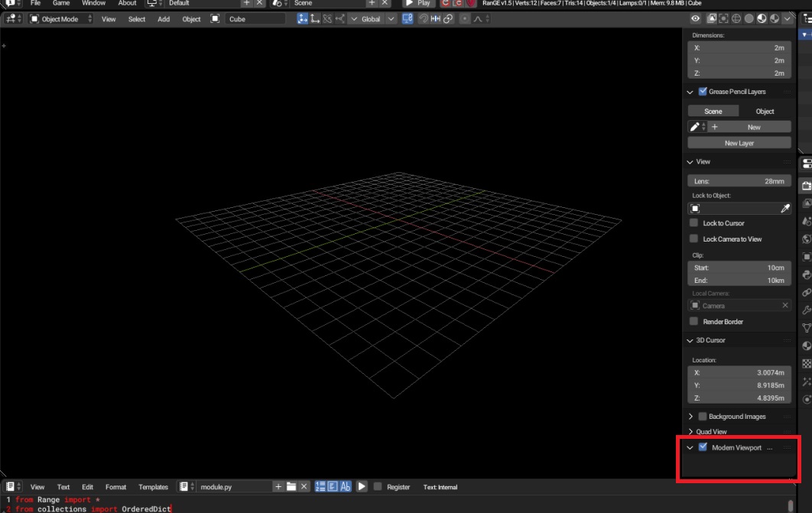
Task: Pick object with Lock to Object eyedropper
Action: pyautogui.click(x=785, y=208)
